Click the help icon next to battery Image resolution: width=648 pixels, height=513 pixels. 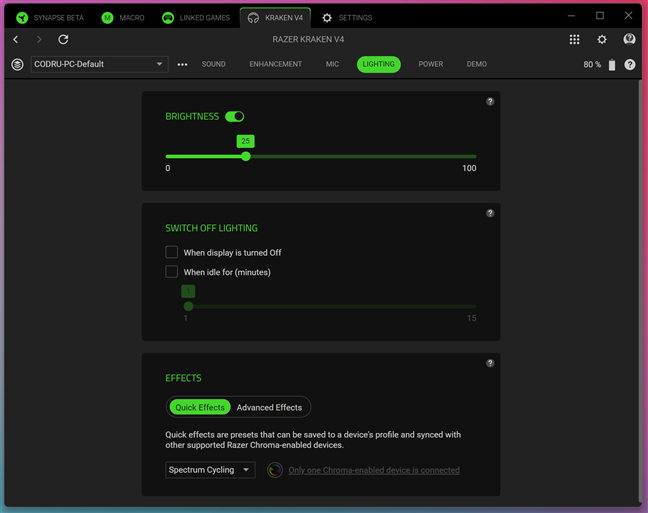click(630, 64)
